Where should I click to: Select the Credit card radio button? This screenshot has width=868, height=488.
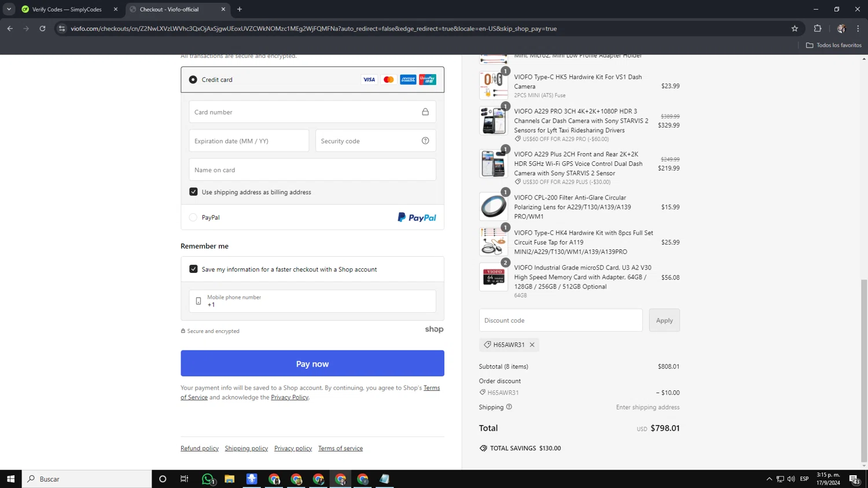(x=193, y=80)
